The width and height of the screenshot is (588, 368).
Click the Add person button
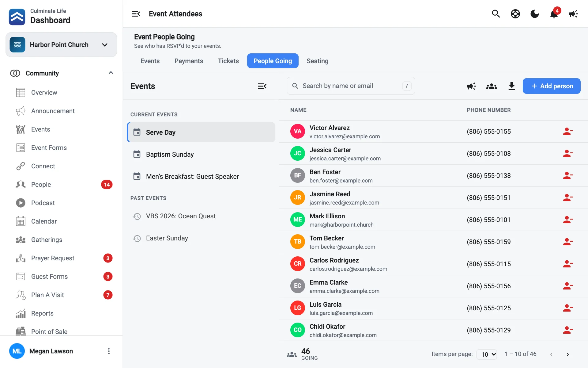552,86
